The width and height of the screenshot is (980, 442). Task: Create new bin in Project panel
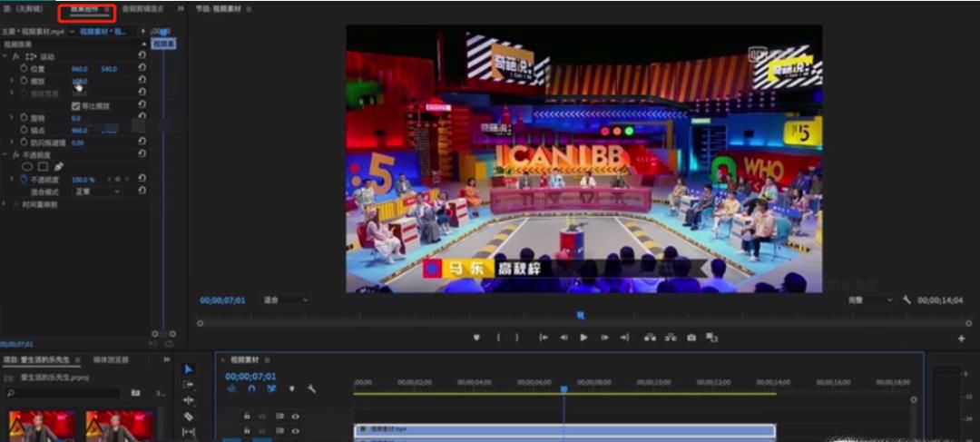point(135,393)
